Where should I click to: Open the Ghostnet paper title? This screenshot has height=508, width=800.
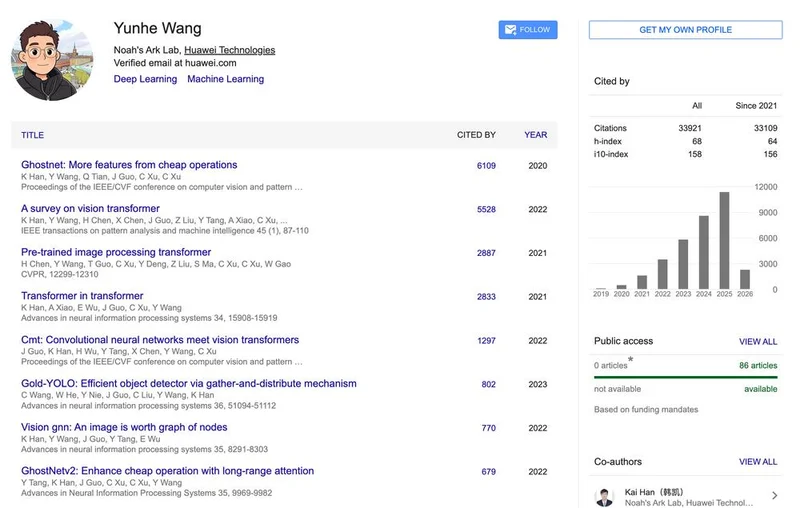click(129, 165)
